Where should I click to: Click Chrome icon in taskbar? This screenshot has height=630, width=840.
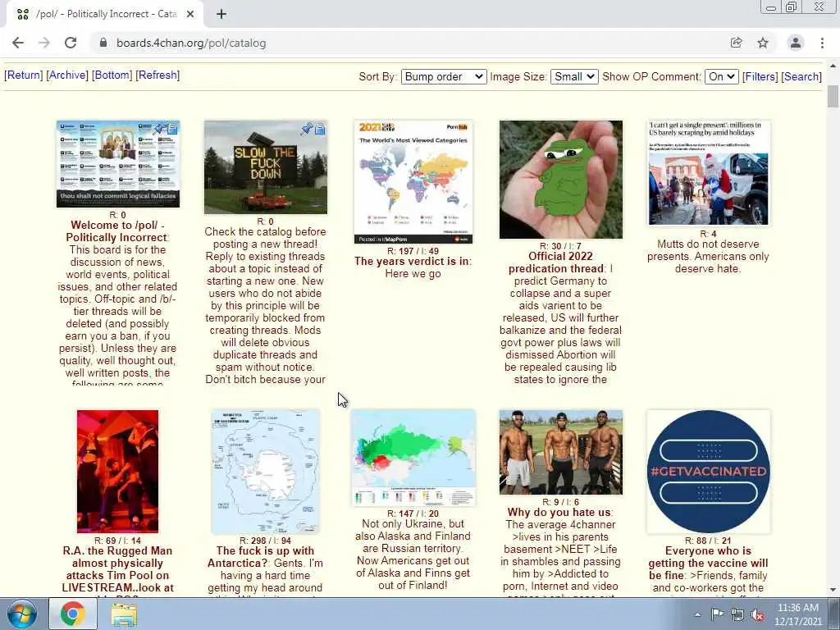(73, 614)
